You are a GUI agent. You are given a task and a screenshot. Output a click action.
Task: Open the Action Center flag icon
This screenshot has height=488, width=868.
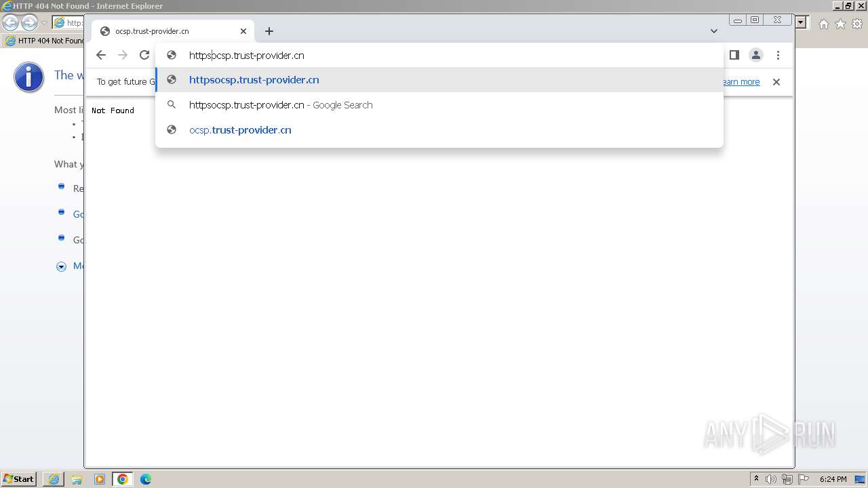point(804,479)
